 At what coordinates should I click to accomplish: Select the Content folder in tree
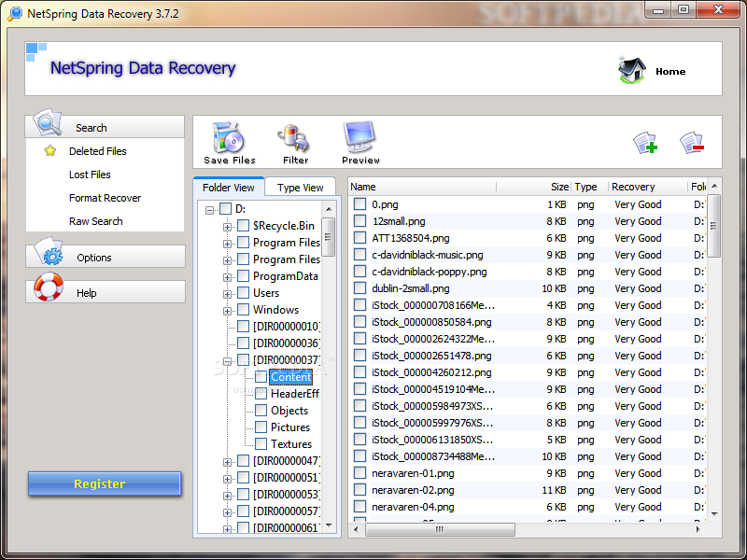click(290, 377)
